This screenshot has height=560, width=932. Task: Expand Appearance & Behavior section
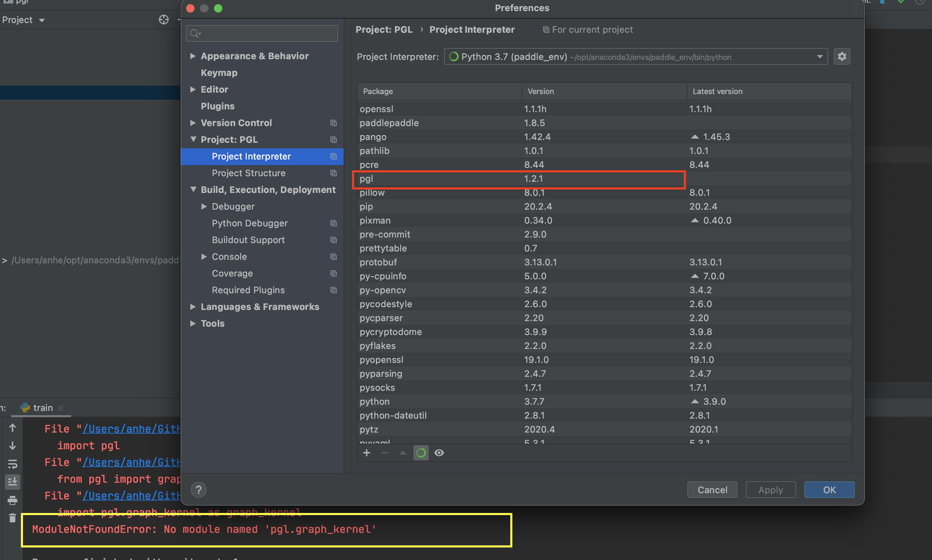coord(193,56)
